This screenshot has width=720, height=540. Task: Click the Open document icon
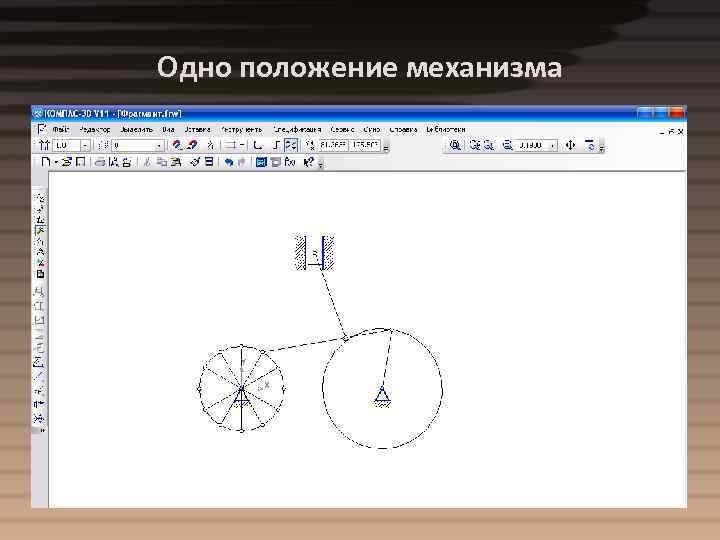(67, 162)
